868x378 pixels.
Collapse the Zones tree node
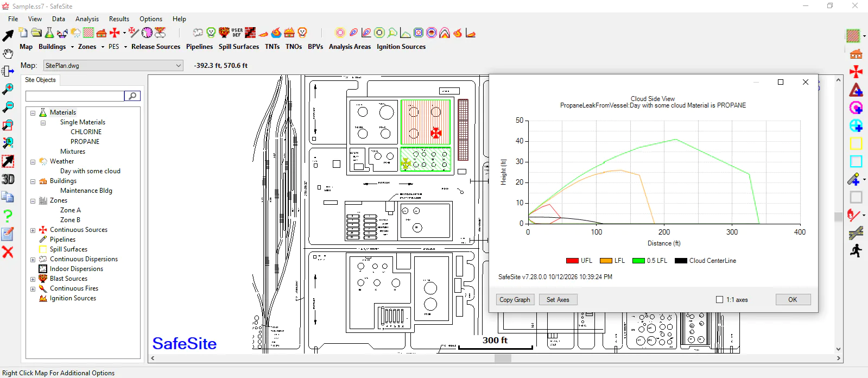[33, 201]
